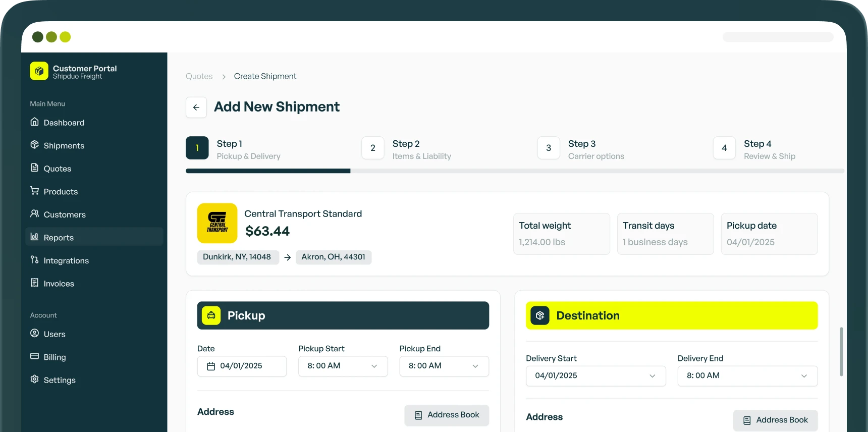
Task: Click the Integrations icon in sidebar
Action: tap(34, 260)
